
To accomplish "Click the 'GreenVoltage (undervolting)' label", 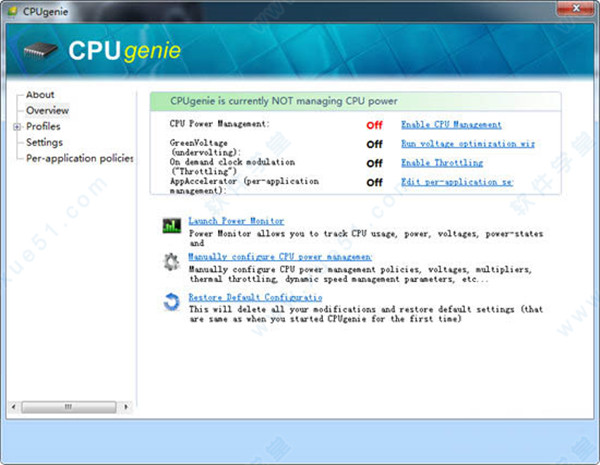I will (205, 147).
